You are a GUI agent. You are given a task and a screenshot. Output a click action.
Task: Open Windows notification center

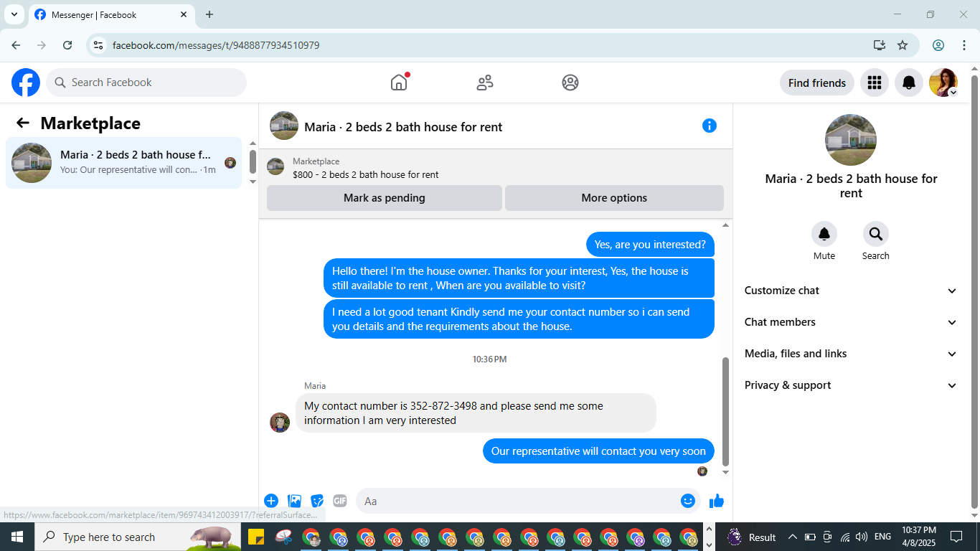coord(956,537)
